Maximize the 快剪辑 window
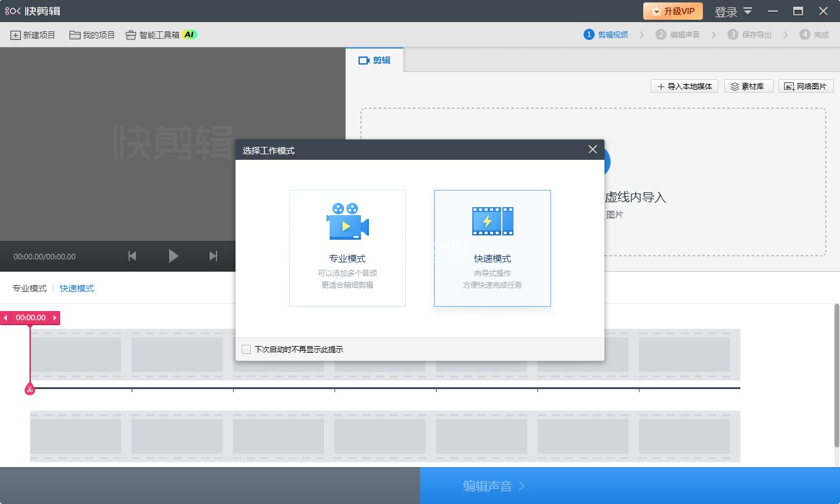The height and width of the screenshot is (504, 840). tap(798, 11)
